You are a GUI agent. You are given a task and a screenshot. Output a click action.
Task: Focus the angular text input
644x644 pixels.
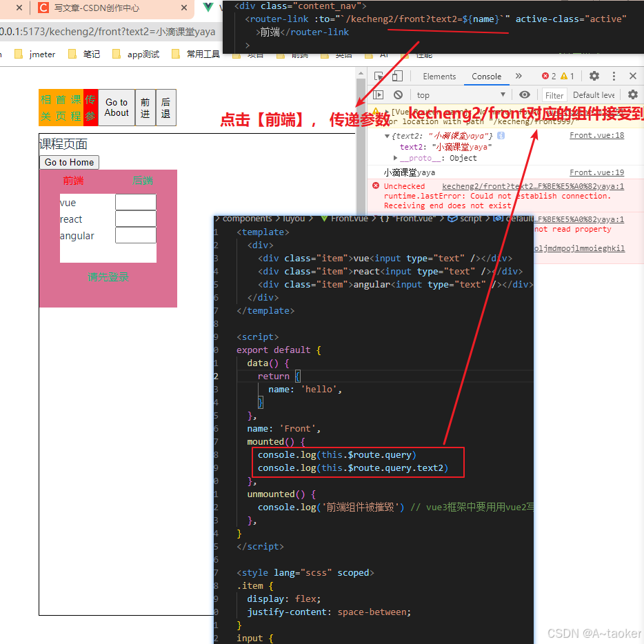(136, 235)
